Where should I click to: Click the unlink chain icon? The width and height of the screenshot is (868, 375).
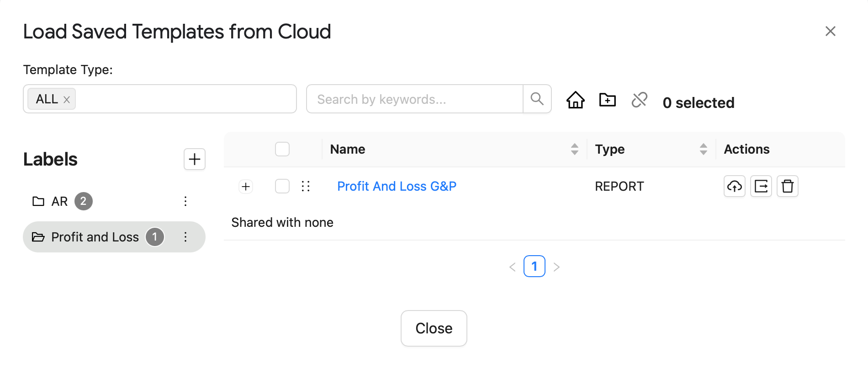pyautogui.click(x=640, y=99)
